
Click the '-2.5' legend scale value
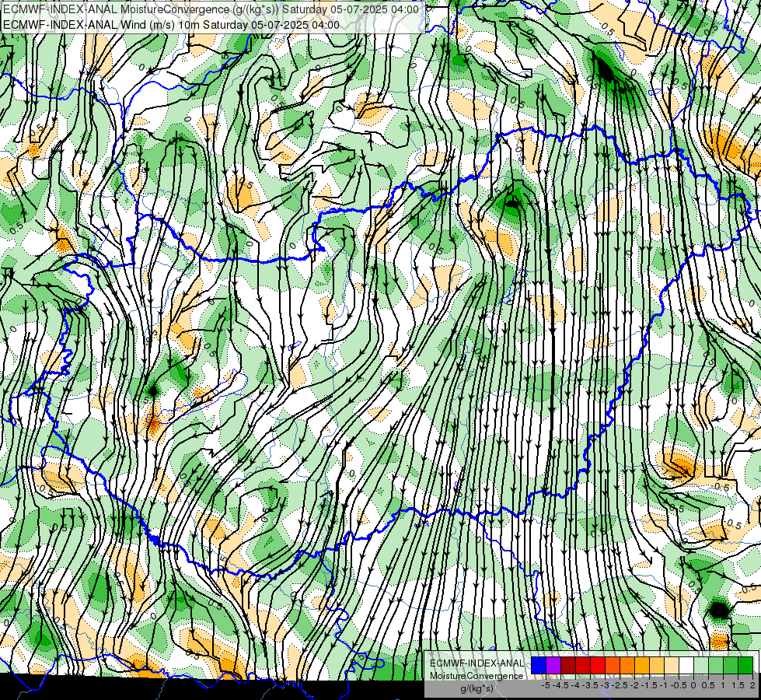[x=620, y=685]
